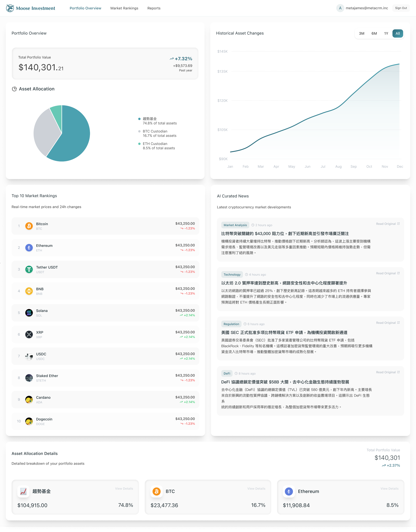Go to the Reports tab

(154, 8)
